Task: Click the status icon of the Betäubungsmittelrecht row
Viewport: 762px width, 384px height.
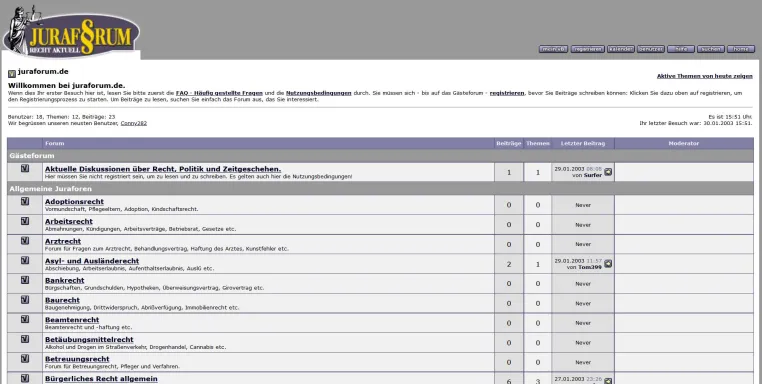Action: (25, 339)
